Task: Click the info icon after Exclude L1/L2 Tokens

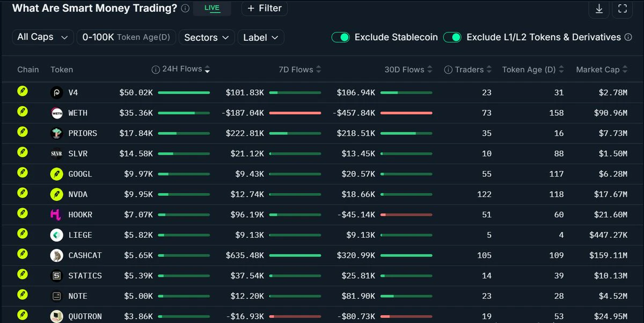Action: pyautogui.click(x=629, y=37)
